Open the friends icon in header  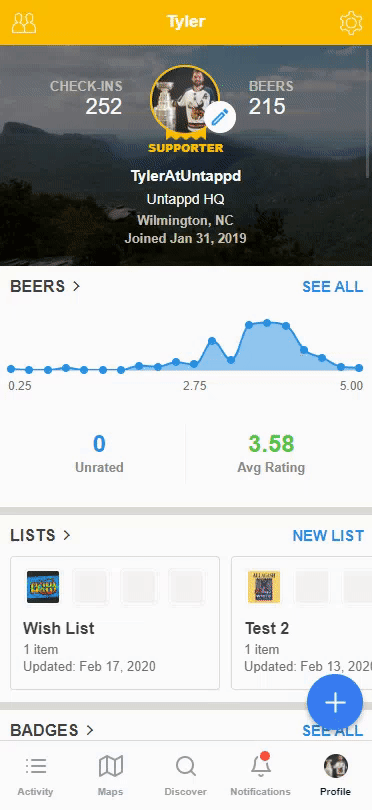24,23
